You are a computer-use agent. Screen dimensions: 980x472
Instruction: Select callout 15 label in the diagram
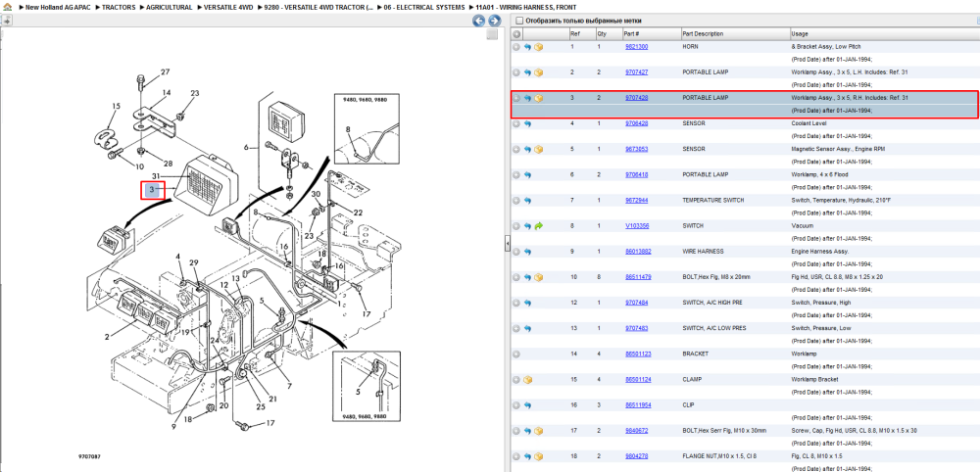[116, 107]
